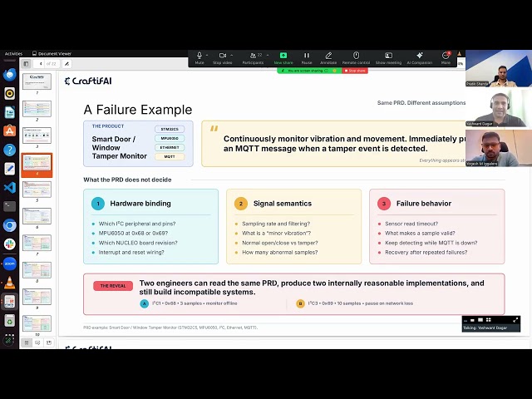Select page 5 thumbnail in the sidebar

tap(37, 190)
